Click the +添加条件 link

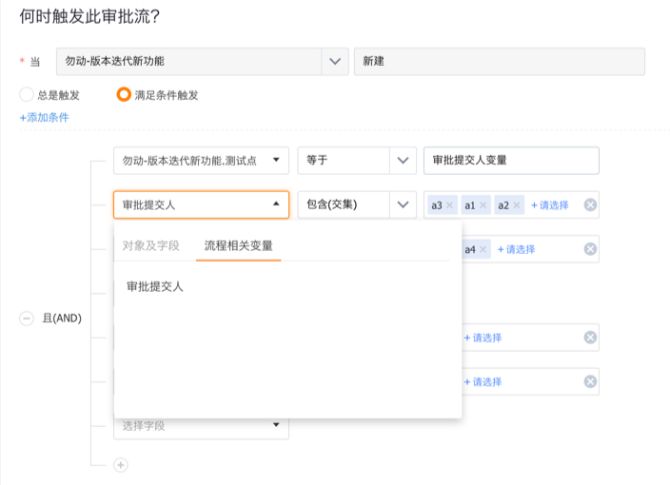click(44, 118)
